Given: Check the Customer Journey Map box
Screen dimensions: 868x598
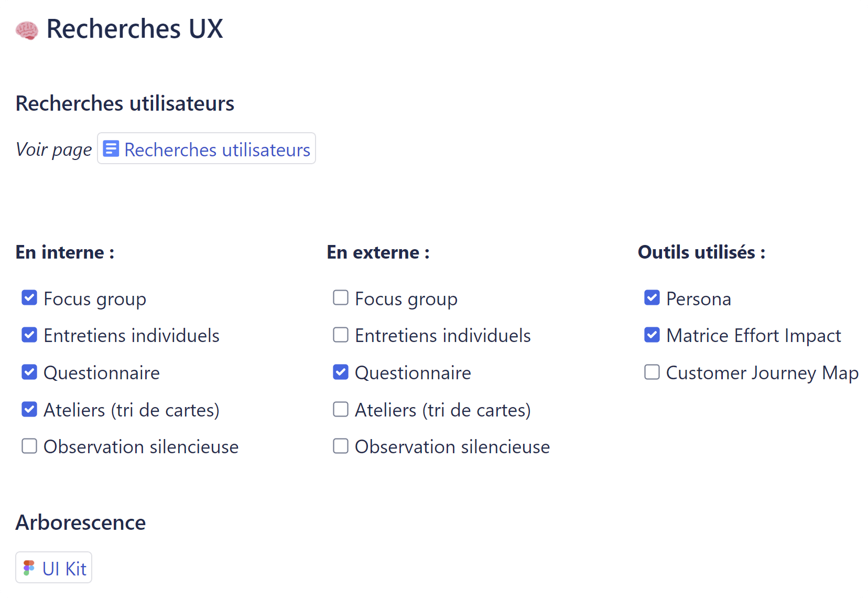Looking at the screenshot, I should 652,372.
